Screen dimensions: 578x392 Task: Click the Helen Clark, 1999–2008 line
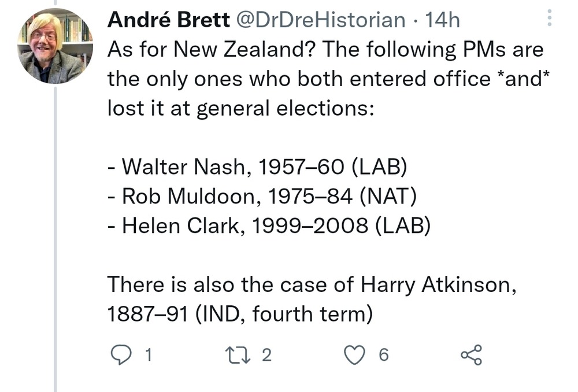269,225
